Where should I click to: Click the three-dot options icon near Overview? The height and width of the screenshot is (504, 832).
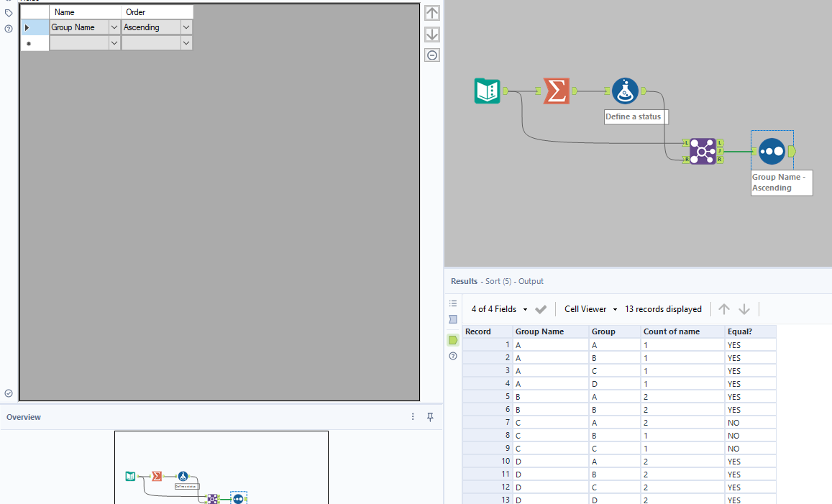(412, 417)
